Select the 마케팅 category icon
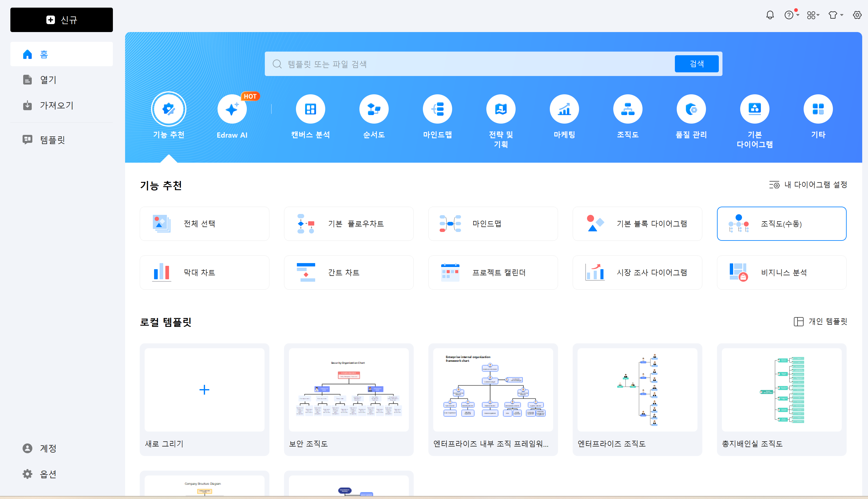Screen dimensions: 868x499 [564, 109]
